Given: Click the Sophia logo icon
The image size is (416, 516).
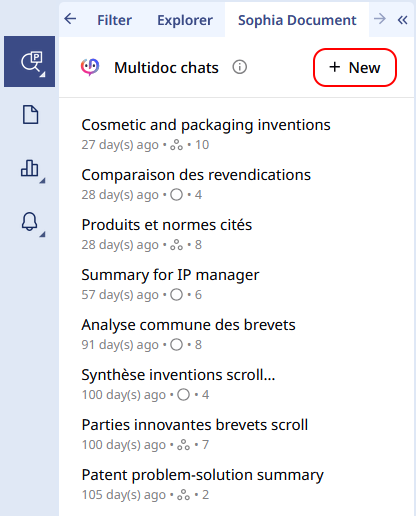Looking at the screenshot, I should click(90, 67).
